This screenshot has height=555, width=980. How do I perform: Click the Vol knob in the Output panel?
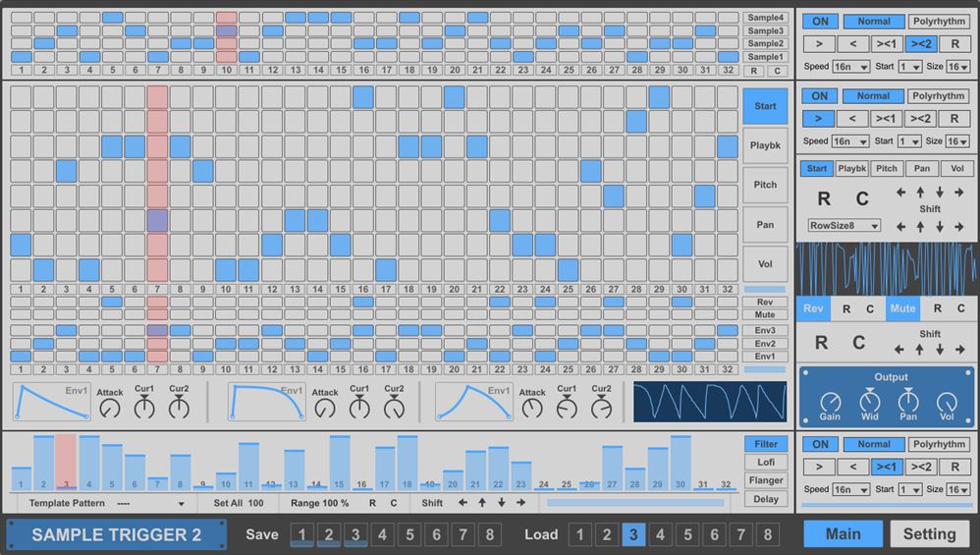(947, 403)
